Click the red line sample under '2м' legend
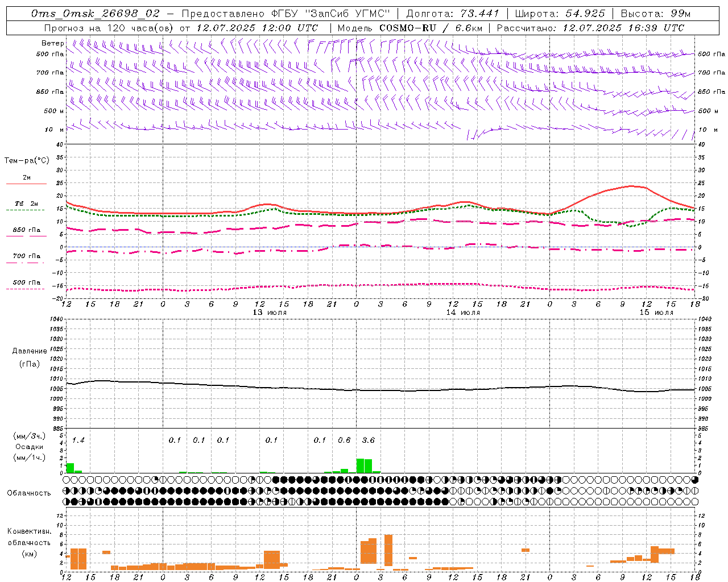 coord(26,184)
